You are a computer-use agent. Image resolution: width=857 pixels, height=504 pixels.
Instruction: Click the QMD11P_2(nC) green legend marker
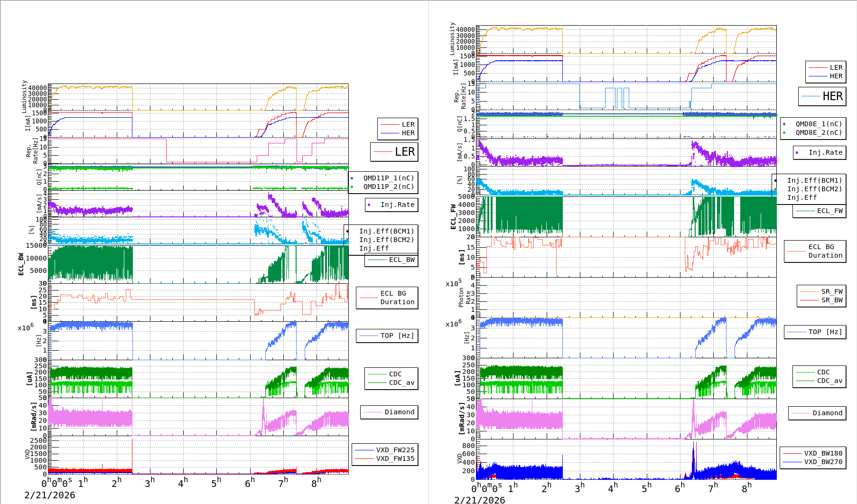[x=352, y=187]
